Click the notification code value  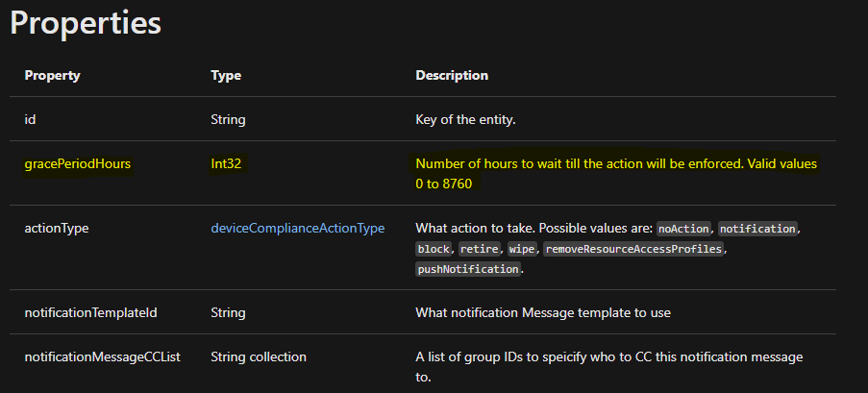[757, 229]
